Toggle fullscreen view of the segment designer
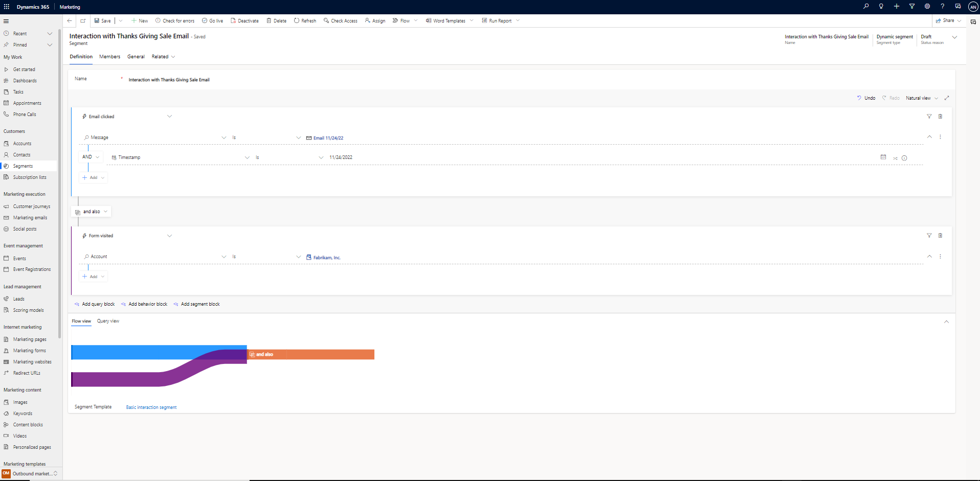 click(x=947, y=98)
